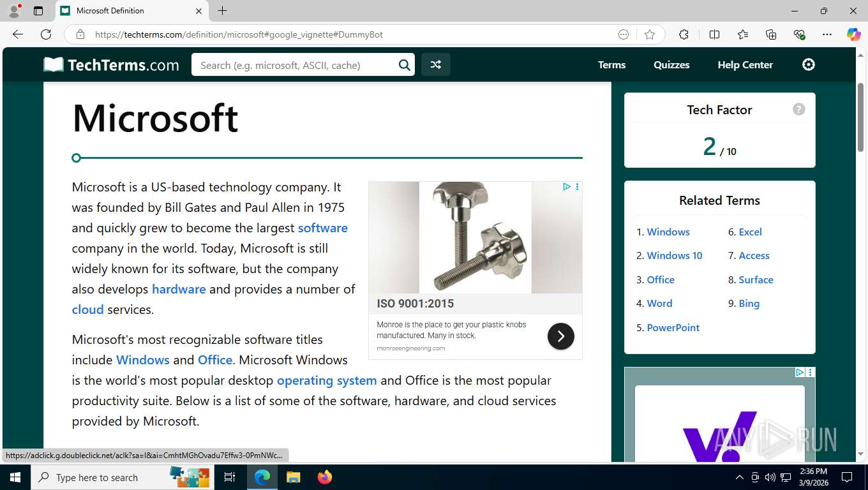Open the Help Center menu item
The height and width of the screenshot is (490, 868).
coord(745,64)
